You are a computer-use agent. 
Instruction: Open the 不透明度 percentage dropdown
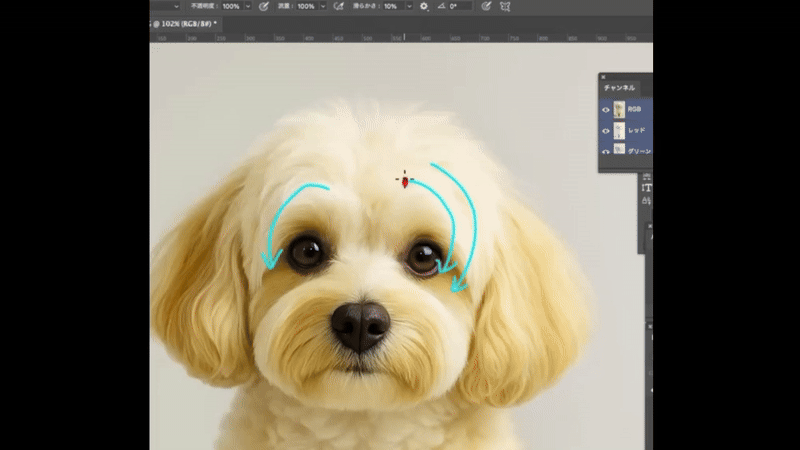click(247, 6)
